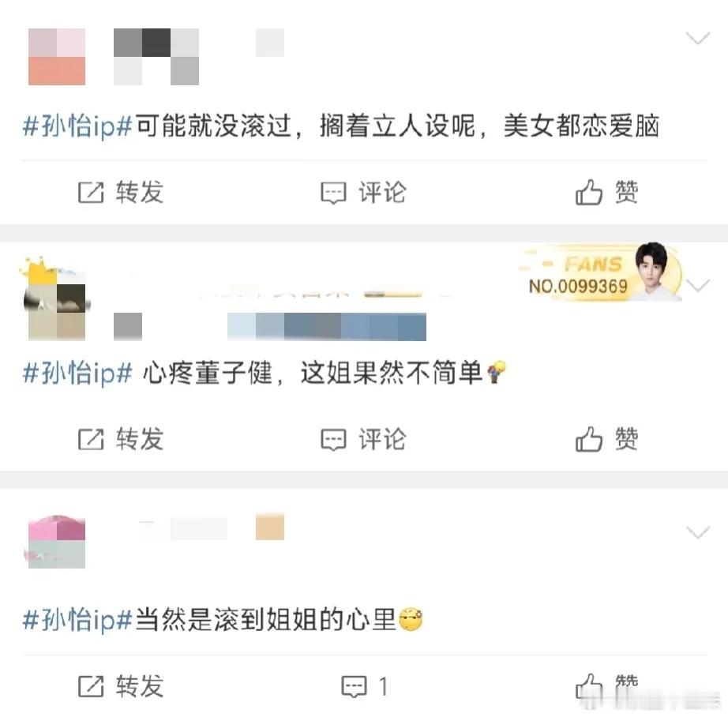Screen dimensions: 728x717
Task: Like the third post with thumbs-up
Action: click(x=607, y=686)
